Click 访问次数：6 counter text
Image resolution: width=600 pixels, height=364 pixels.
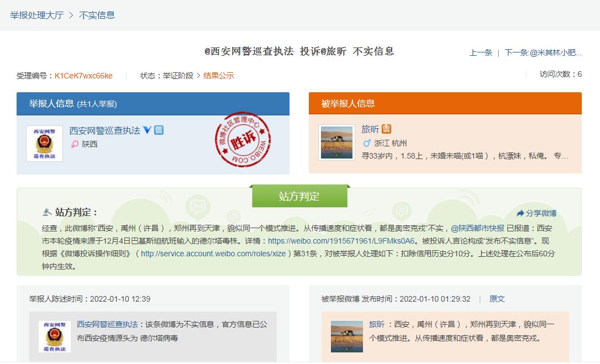point(561,74)
